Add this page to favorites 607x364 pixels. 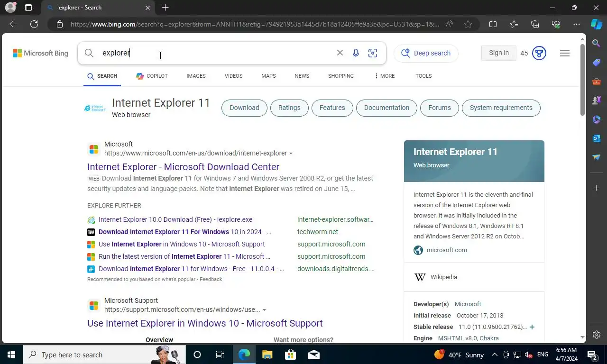468,24
